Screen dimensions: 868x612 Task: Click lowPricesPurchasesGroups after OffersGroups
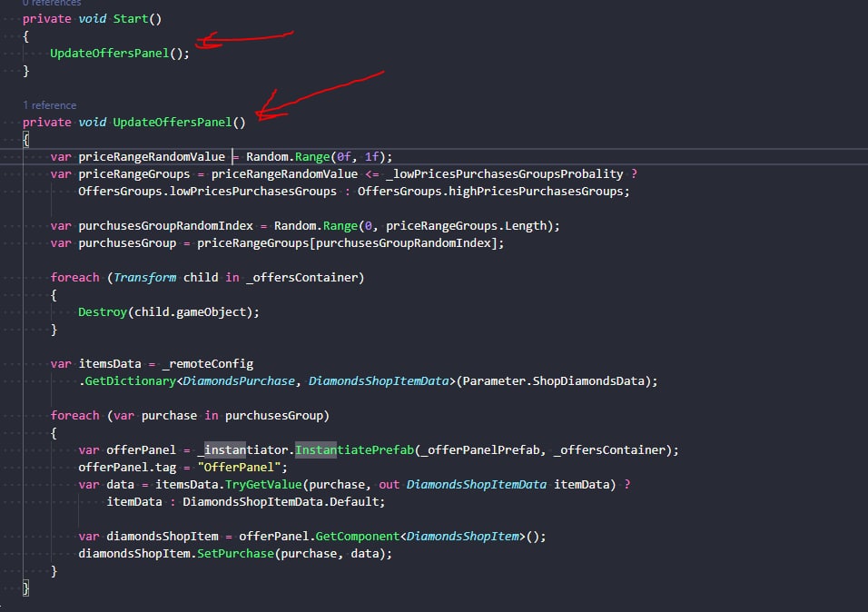[253, 191]
